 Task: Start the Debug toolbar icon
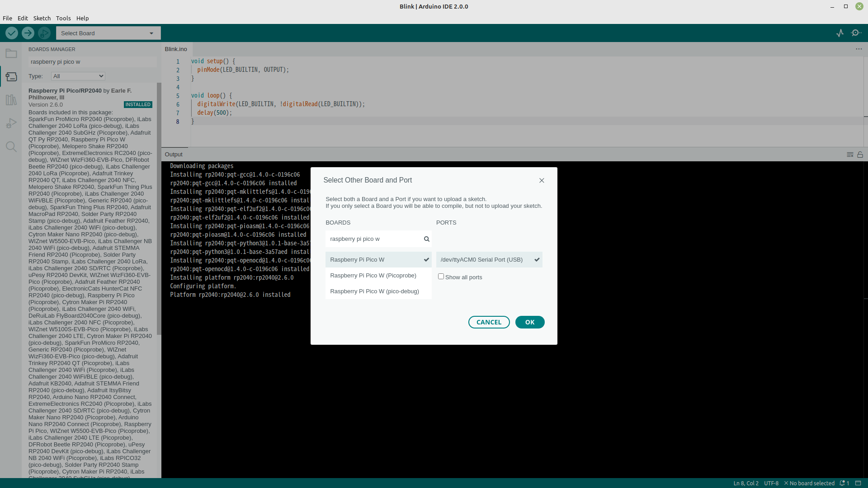click(x=44, y=33)
